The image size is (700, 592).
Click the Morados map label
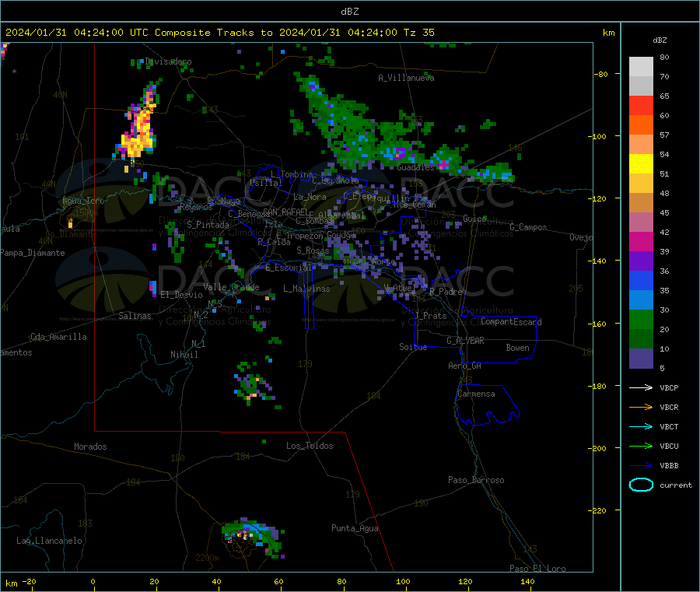tap(90, 447)
